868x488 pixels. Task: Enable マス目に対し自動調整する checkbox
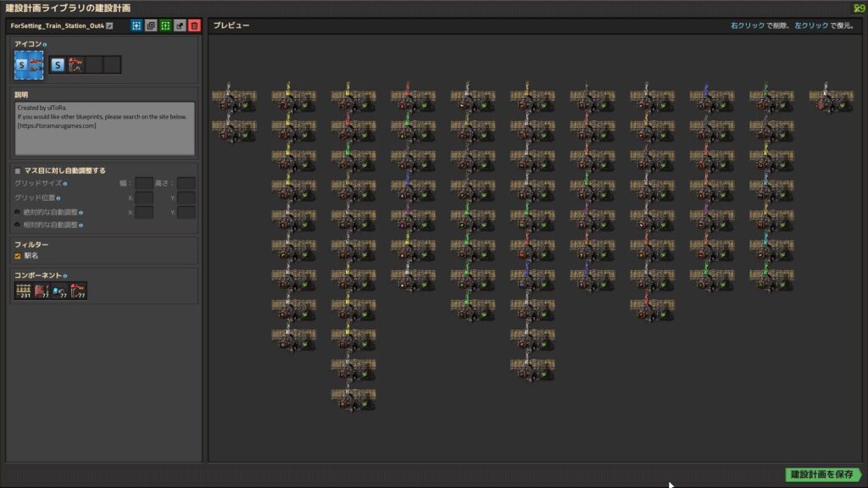(x=18, y=171)
